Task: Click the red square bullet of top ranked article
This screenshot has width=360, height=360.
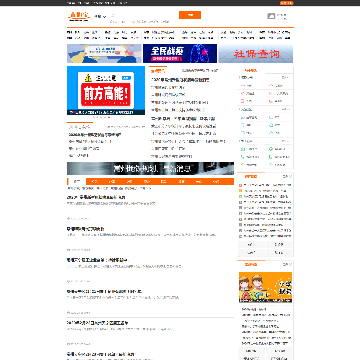Action: (x=240, y=185)
